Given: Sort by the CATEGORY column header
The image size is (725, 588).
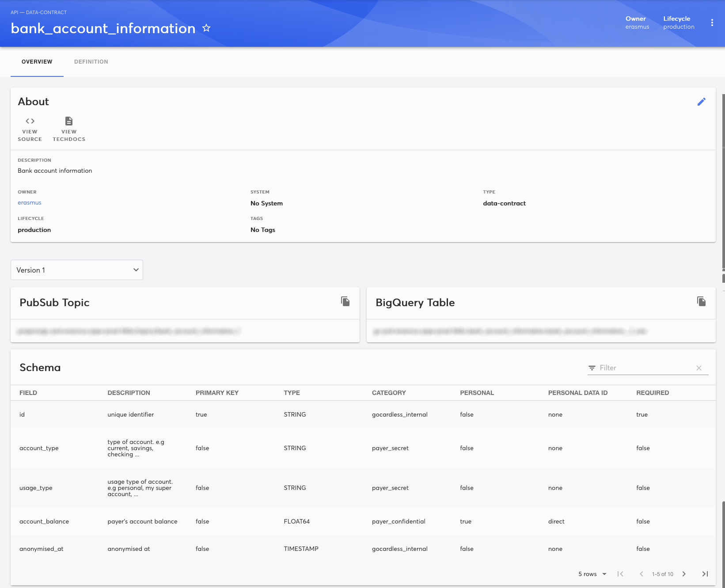Looking at the screenshot, I should tap(389, 393).
